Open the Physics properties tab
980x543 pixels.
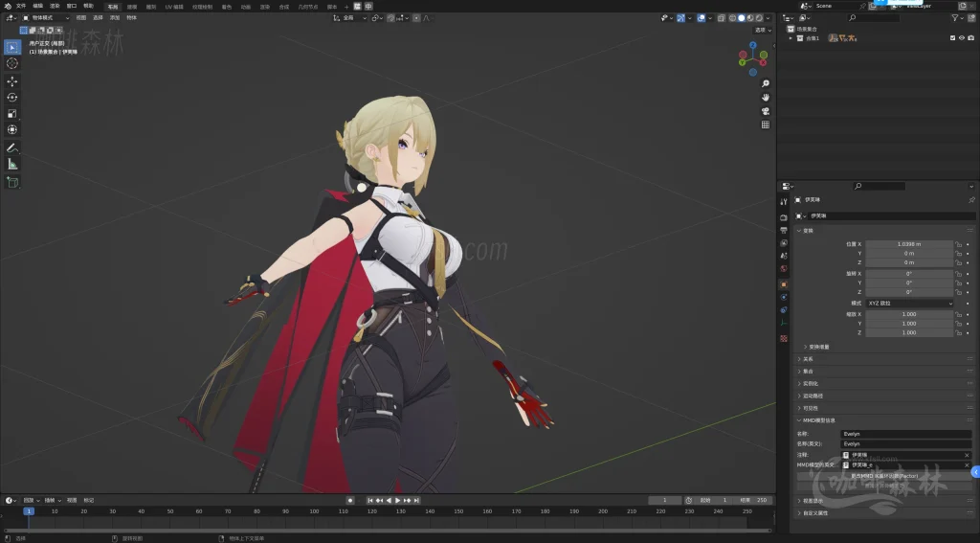[784, 297]
